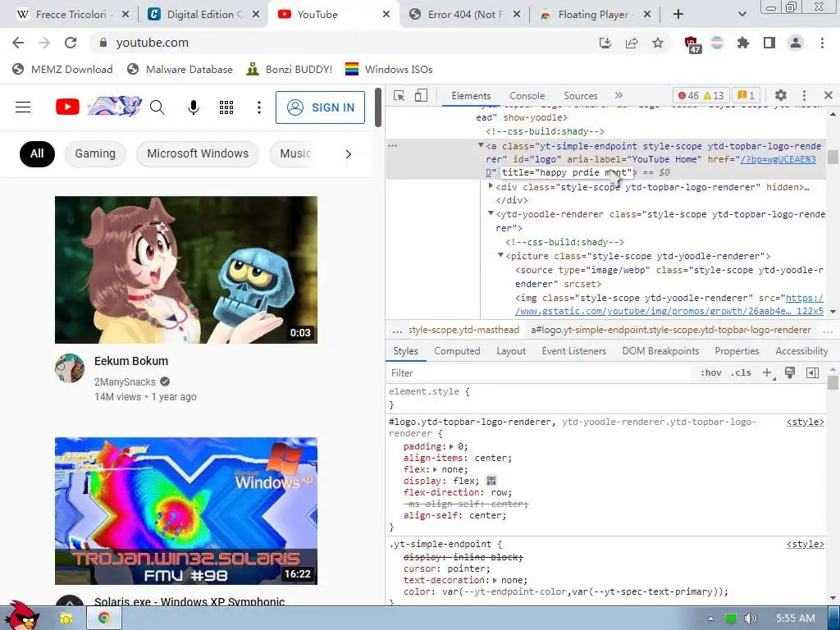The width and height of the screenshot is (840, 630).
Task: Open the YouTube apps grid
Action: 226,107
